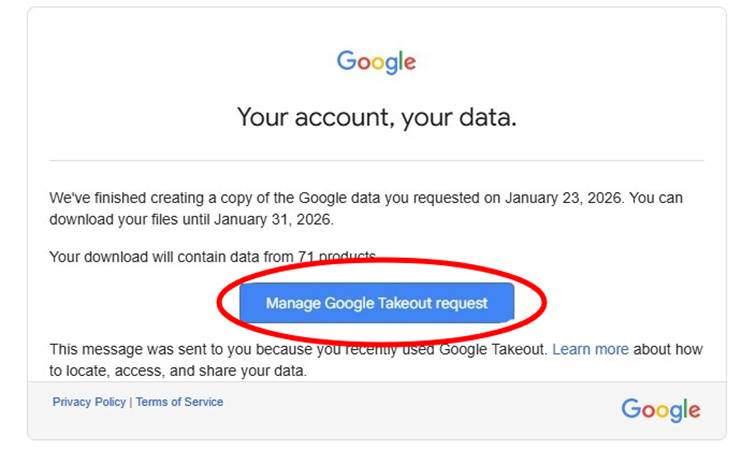Click the Google logo above the heading
Image resolution: width=756 pixels, height=450 pixels.
coord(376,62)
